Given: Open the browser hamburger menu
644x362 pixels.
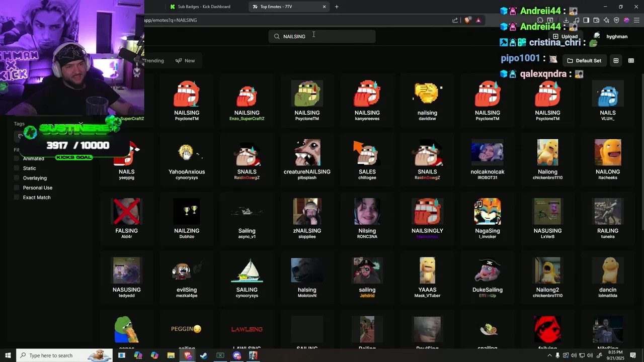Looking at the screenshot, I should click(x=636, y=20).
